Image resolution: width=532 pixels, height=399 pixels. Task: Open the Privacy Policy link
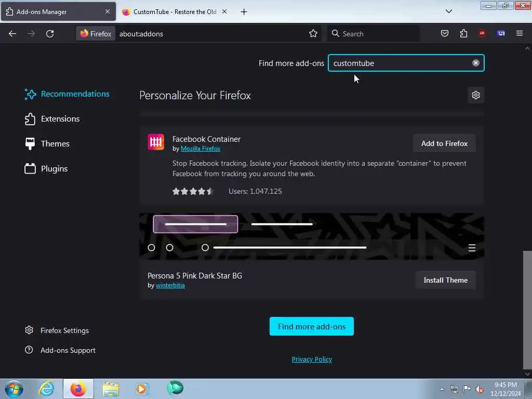(312, 360)
